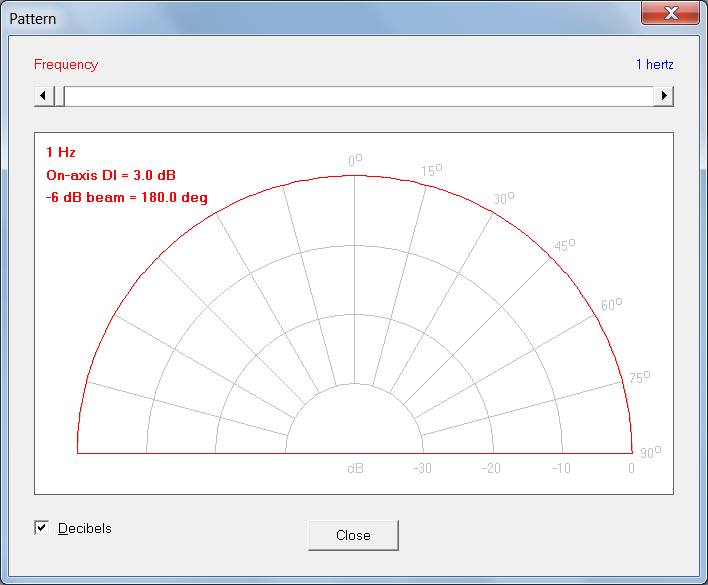This screenshot has height=585, width=708.
Task: Click the 'On-axis DI = 3.0 dB' text
Action: pos(111,175)
